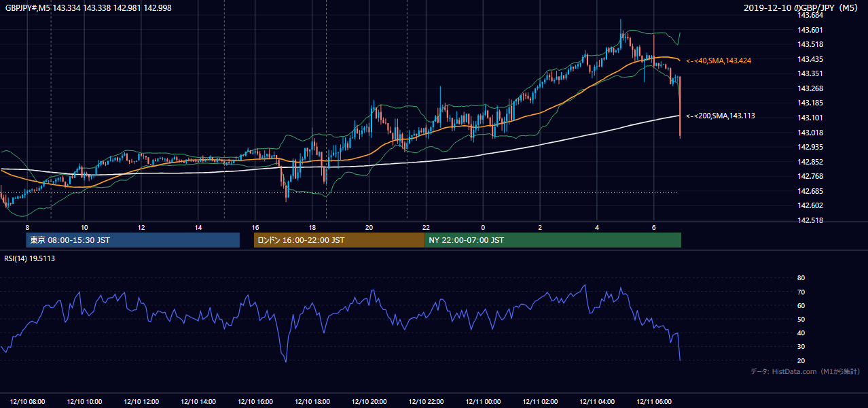The height and width of the screenshot is (408, 868).
Task: Click the RSI(14) 19.5113 indicator label
Action: tap(30, 258)
